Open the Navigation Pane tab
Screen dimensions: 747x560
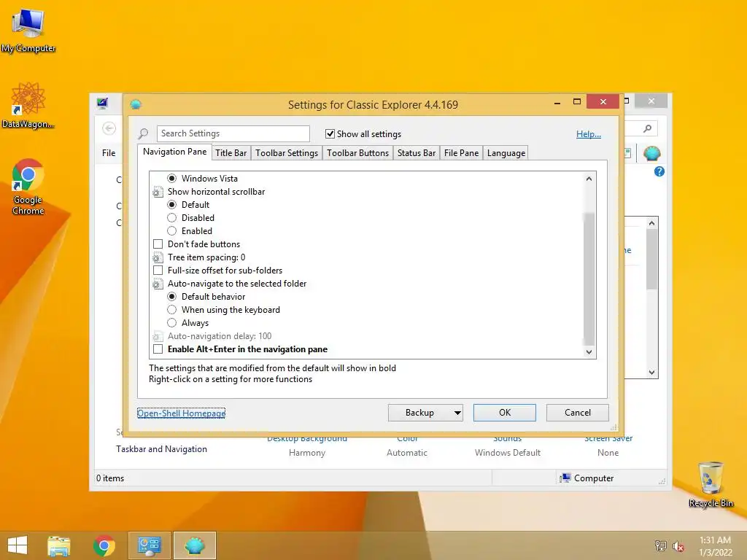(x=175, y=152)
